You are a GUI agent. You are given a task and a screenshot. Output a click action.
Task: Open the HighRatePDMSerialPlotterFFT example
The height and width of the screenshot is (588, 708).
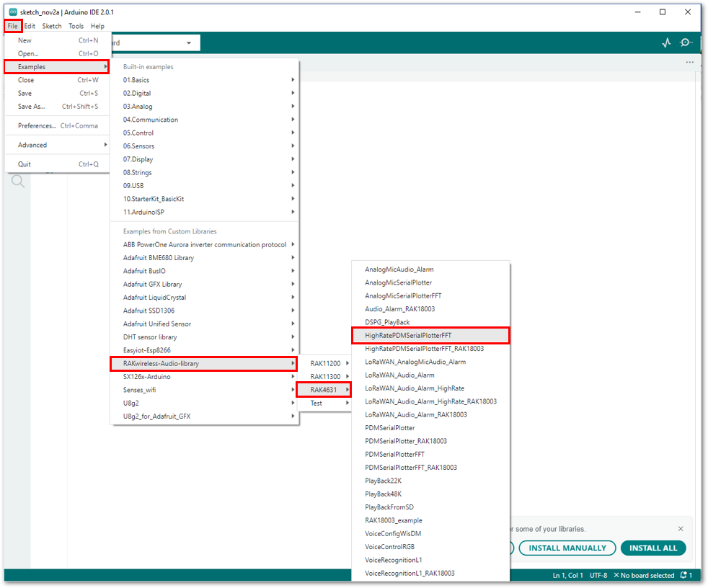tap(430, 336)
